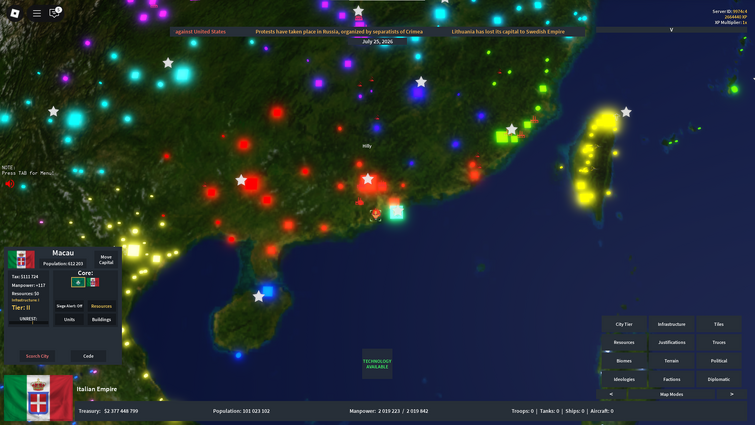
Task: Click the national Manpower stat
Action: [389, 411]
